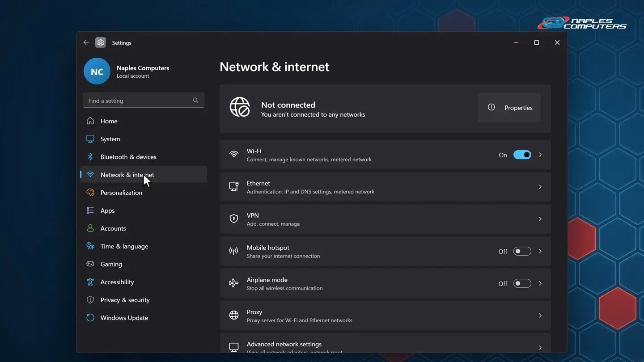This screenshot has height=362, width=644.
Task: Click the Accounts person icon
Action: pyautogui.click(x=90, y=228)
